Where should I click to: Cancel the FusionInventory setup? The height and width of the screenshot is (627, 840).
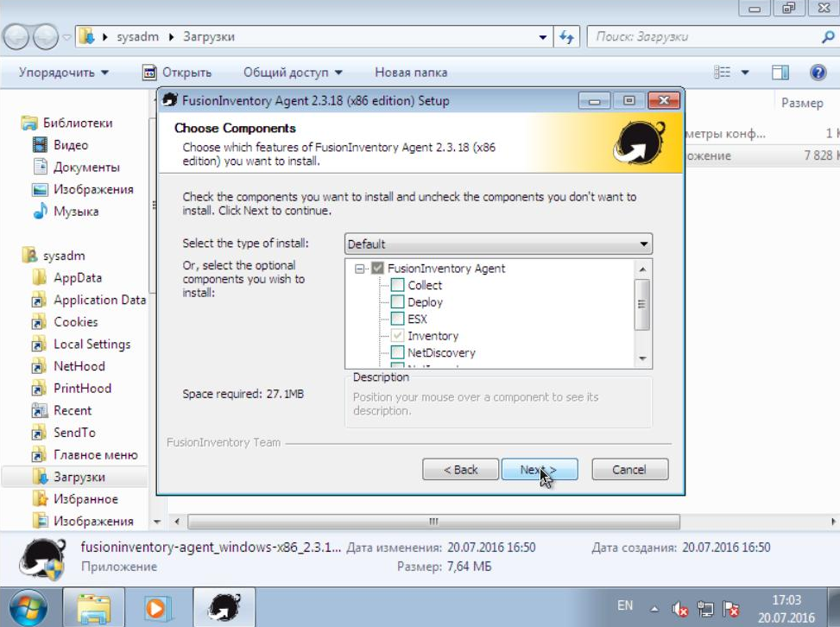pos(629,470)
